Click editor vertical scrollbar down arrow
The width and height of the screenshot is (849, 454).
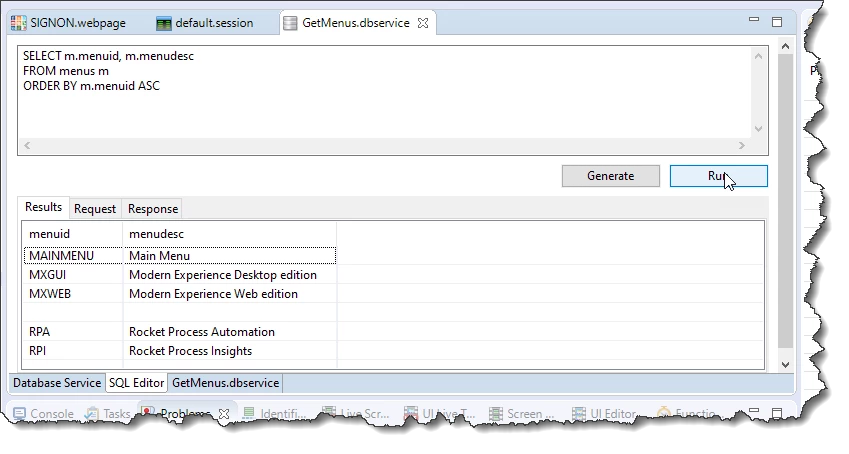click(x=786, y=365)
